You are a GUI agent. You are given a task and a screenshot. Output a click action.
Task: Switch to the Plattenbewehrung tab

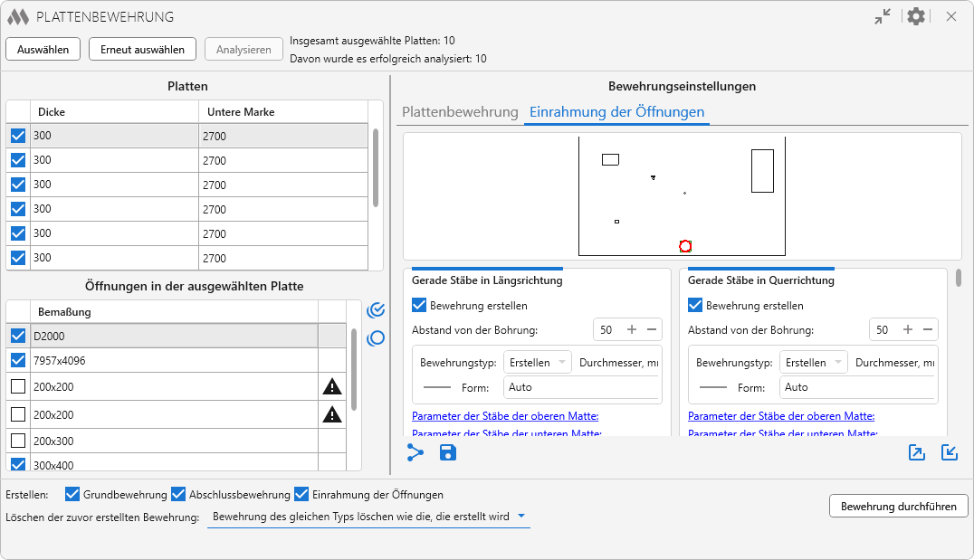460,112
